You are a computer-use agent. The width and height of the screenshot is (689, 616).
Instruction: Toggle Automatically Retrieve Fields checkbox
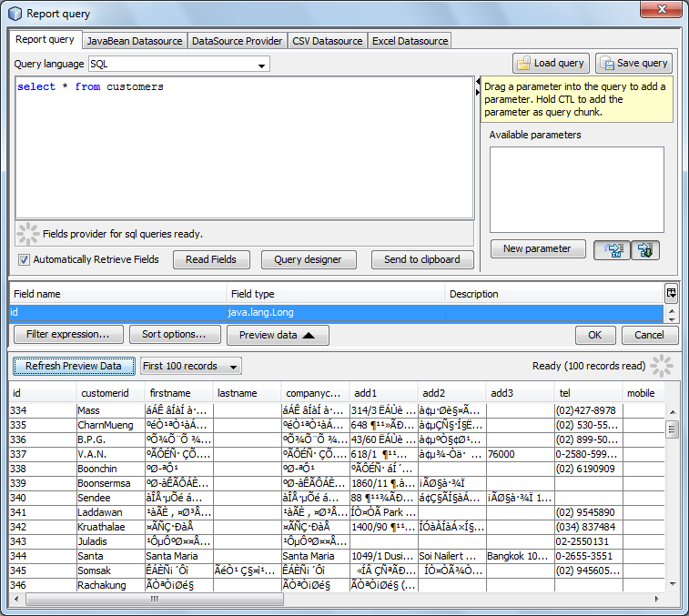click(x=24, y=259)
